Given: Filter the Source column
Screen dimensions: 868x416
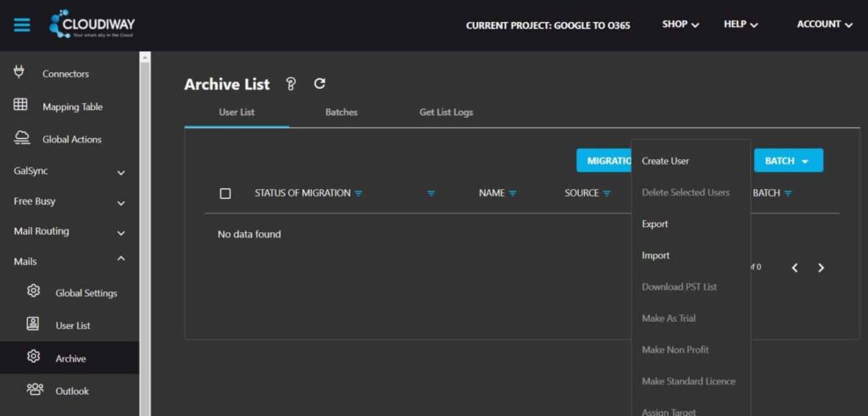Looking at the screenshot, I should tap(607, 194).
